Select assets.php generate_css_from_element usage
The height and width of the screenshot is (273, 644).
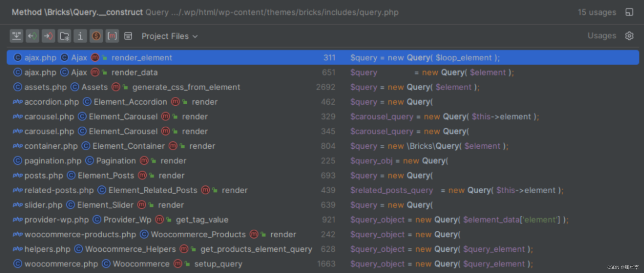pos(323,87)
